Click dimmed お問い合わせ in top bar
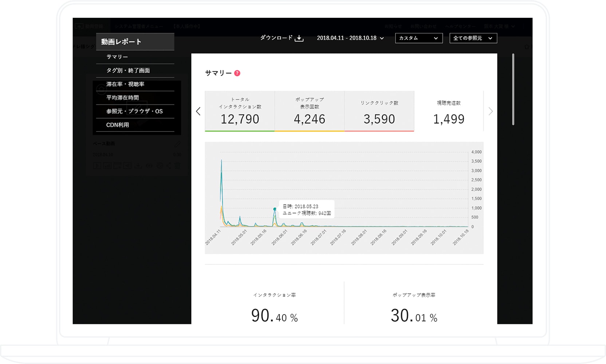Image resolution: width=606 pixels, height=364 pixels. [423, 27]
